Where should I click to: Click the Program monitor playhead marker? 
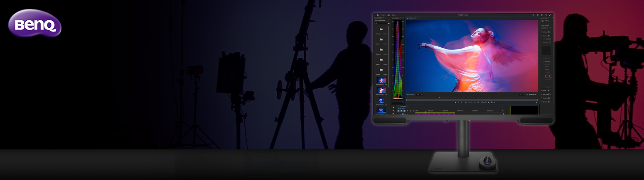pos(439,97)
